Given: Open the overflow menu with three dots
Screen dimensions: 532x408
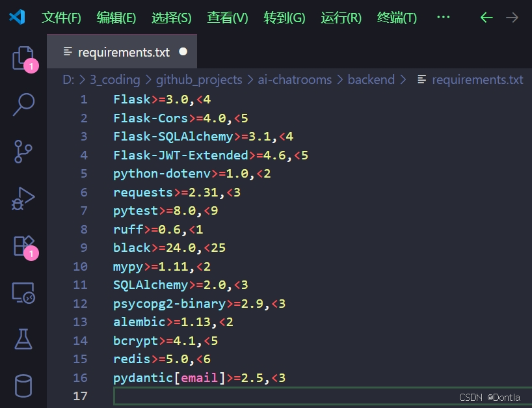Looking at the screenshot, I should 443,18.
